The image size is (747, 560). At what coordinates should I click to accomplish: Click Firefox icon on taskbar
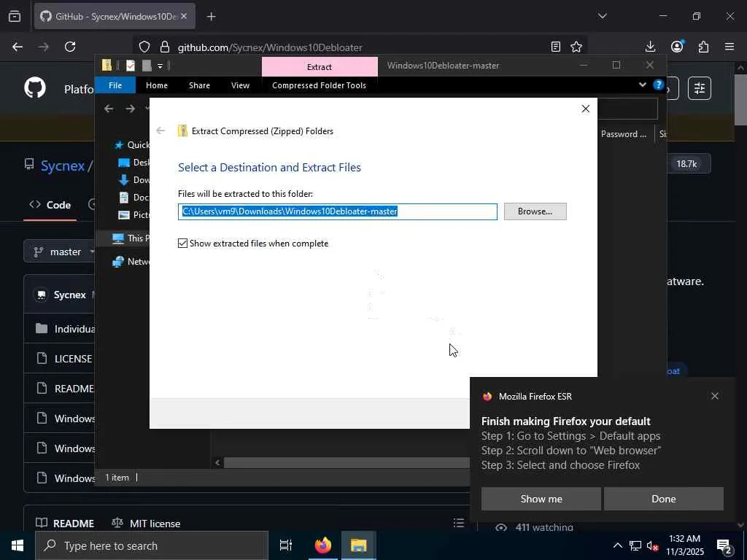322,545
